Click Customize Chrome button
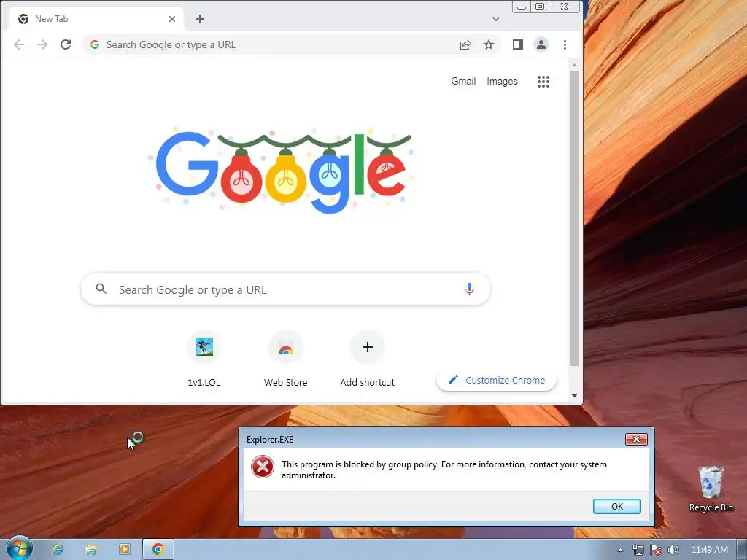Screen dimensions: 747x560 tap(496, 380)
